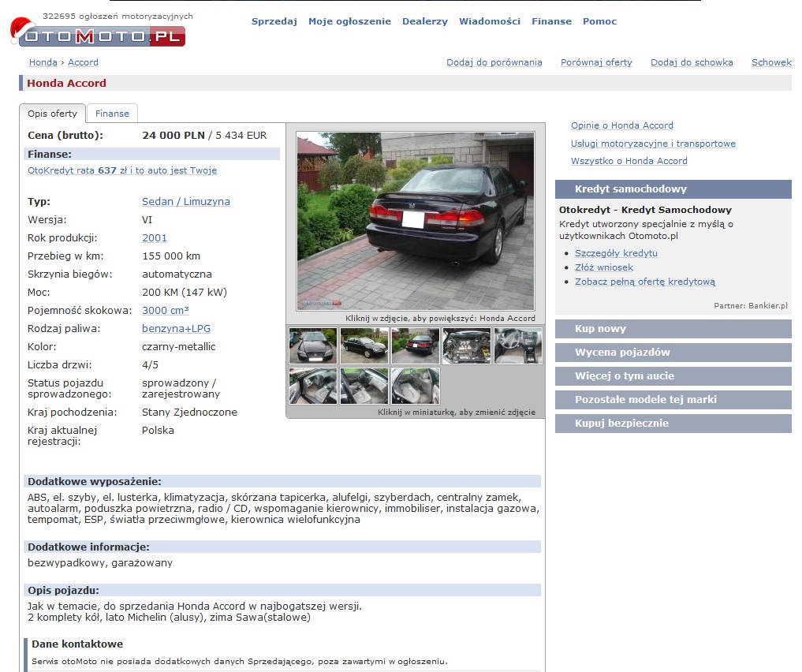Screen dimensions: 802x672
Task: Select the first thumbnail in second row
Action: tap(313, 386)
